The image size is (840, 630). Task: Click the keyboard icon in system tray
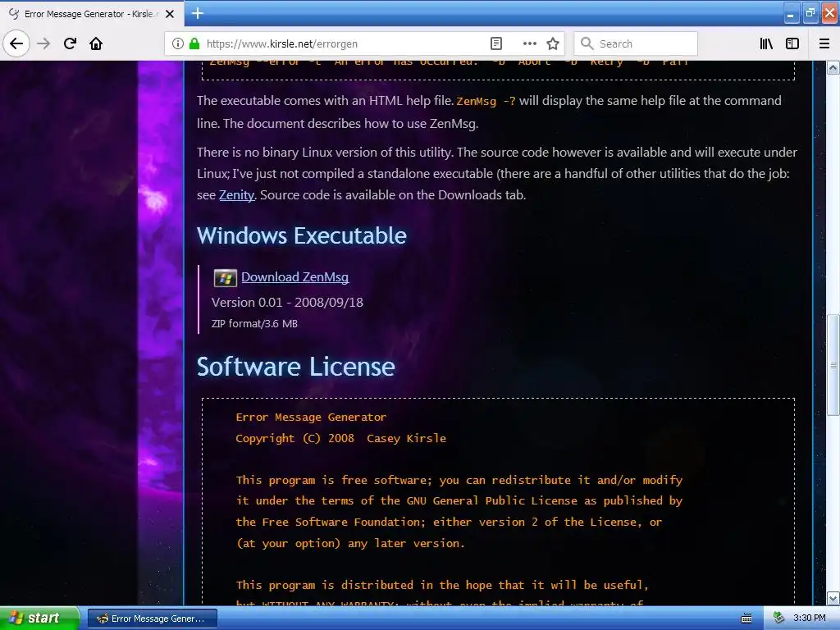coord(746,619)
